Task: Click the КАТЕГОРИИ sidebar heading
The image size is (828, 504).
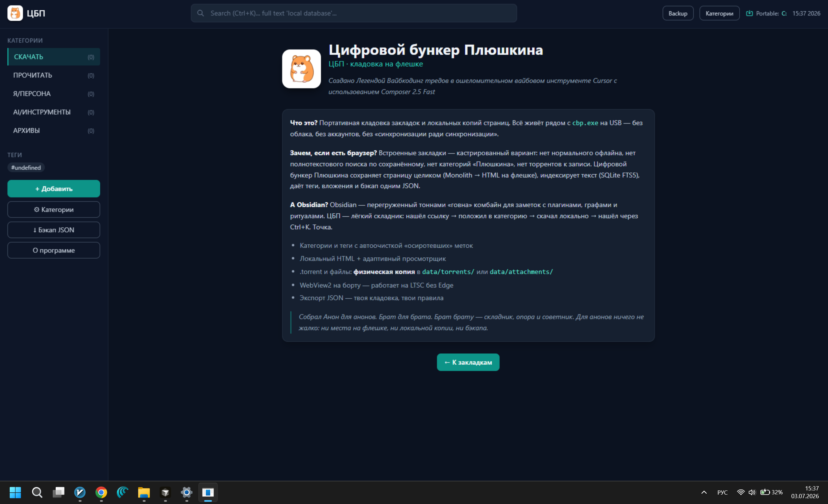Action: (x=25, y=40)
